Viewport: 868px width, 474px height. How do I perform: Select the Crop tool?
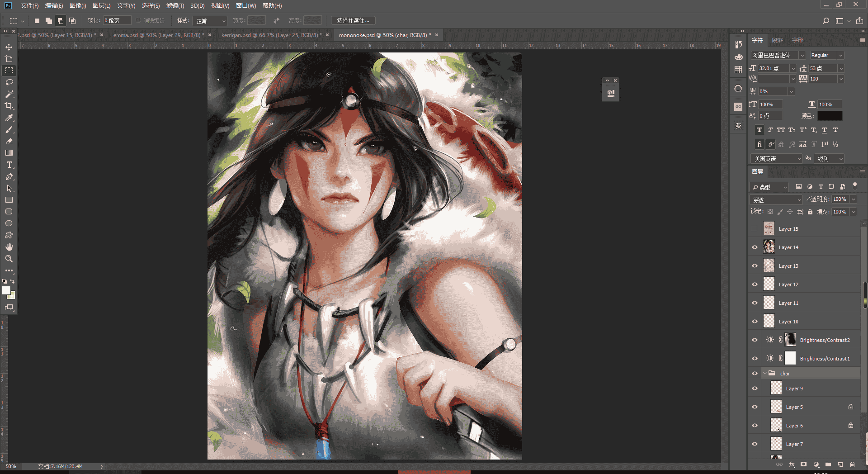pyautogui.click(x=9, y=106)
